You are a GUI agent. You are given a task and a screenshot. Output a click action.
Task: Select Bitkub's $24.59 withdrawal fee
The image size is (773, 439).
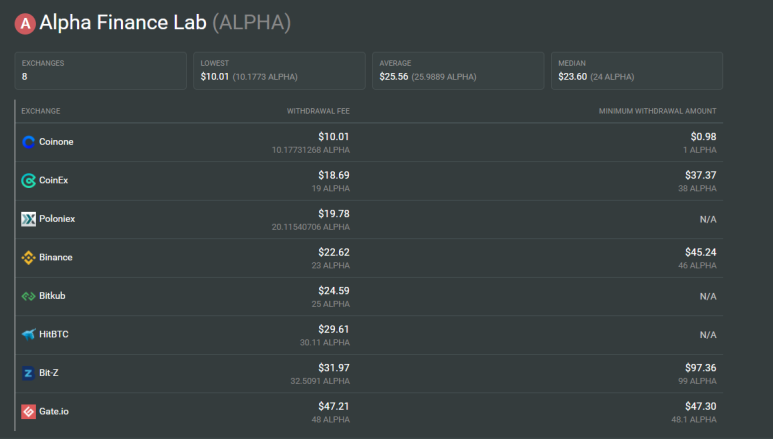pos(334,291)
